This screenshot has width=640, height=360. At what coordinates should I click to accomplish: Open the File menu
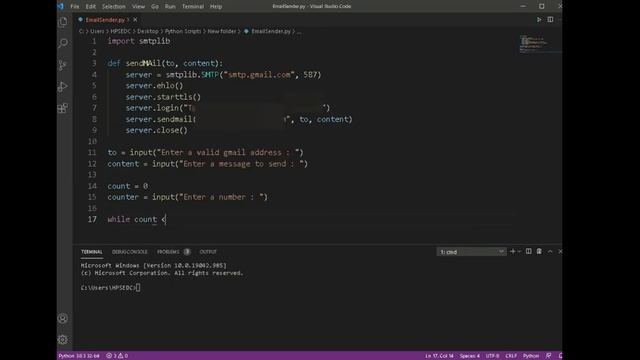[x=75, y=6]
